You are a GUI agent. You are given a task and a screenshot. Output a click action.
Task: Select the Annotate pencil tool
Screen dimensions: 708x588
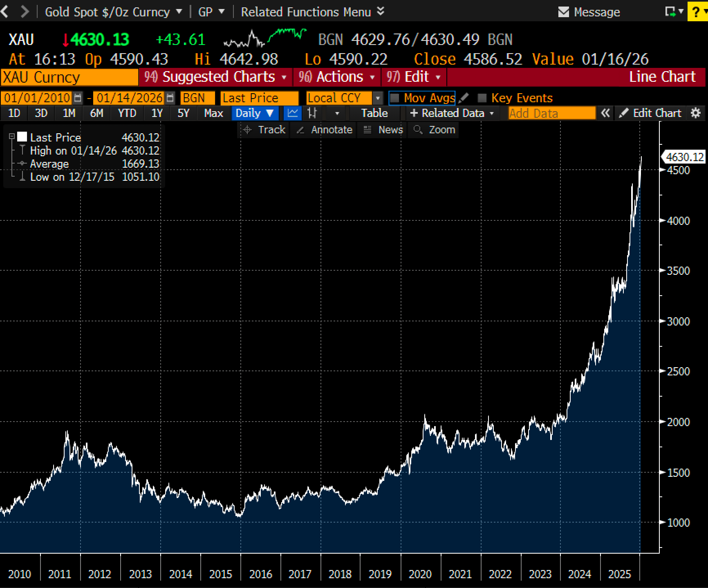(323, 130)
